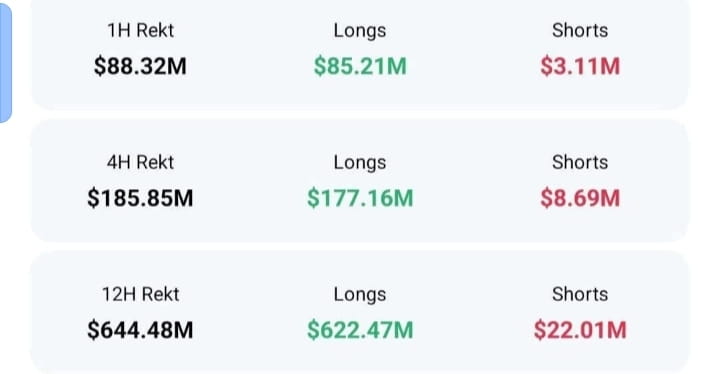Click the 4H Rekt label
This screenshot has height=374, width=715.
(140, 162)
